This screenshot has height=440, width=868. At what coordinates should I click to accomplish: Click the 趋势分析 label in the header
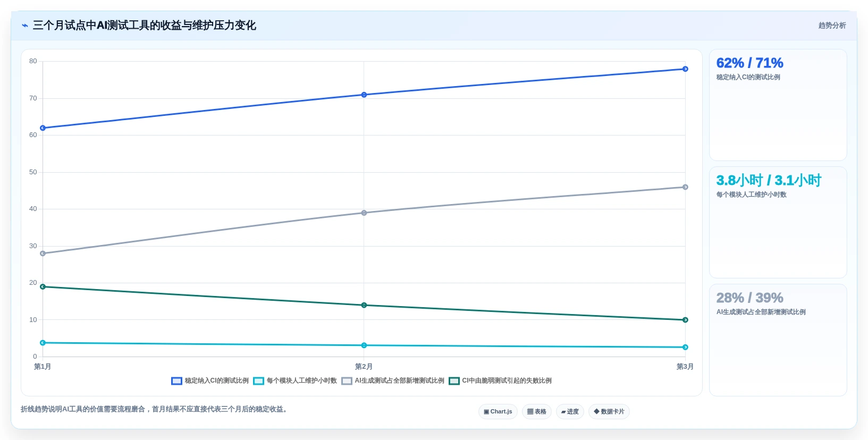pos(832,26)
